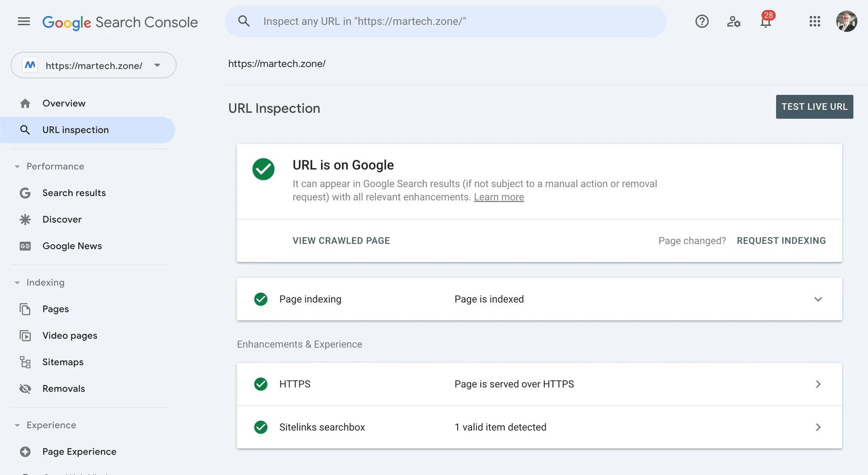This screenshot has width=868, height=475.
Task: Click the help question mark icon
Action: click(x=702, y=21)
